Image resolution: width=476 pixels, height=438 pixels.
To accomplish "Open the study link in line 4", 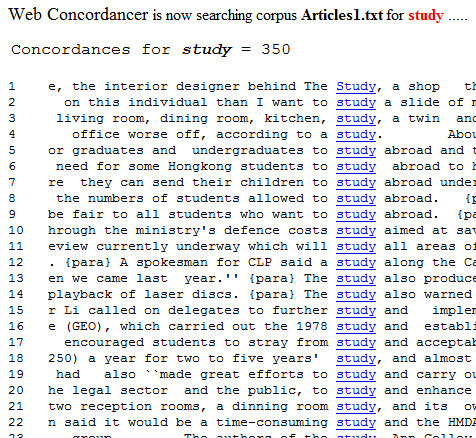I will point(356,135).
